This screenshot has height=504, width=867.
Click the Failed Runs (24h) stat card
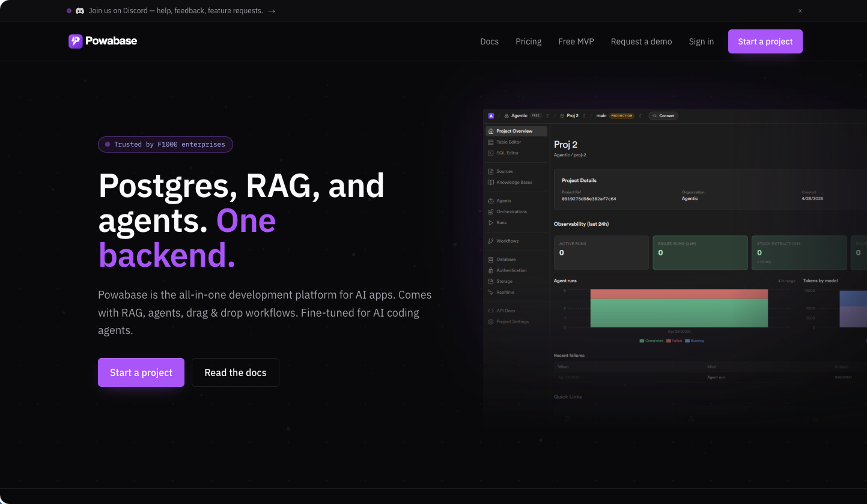point(700,252)
